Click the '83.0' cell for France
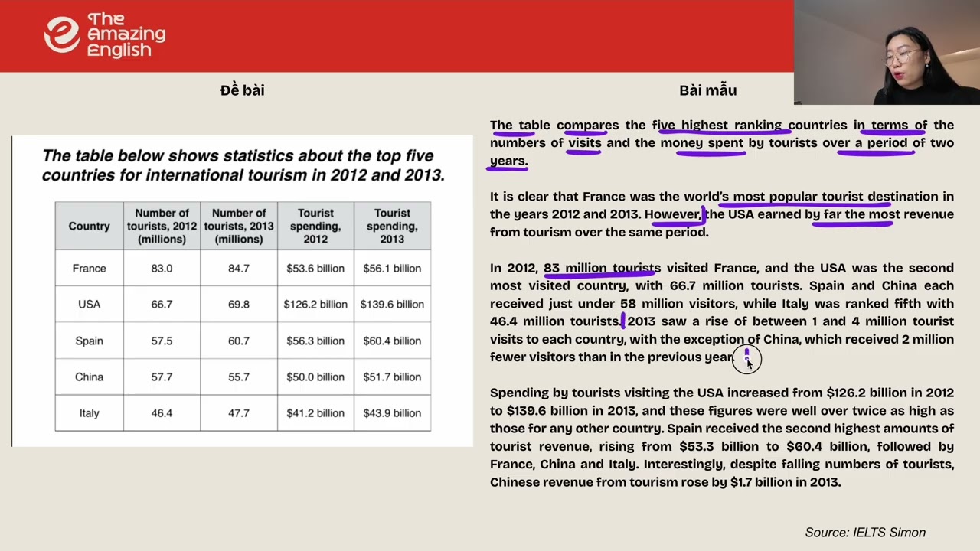Image resolution: width=980 pixels, height=551 pixels. pos(162,269)
